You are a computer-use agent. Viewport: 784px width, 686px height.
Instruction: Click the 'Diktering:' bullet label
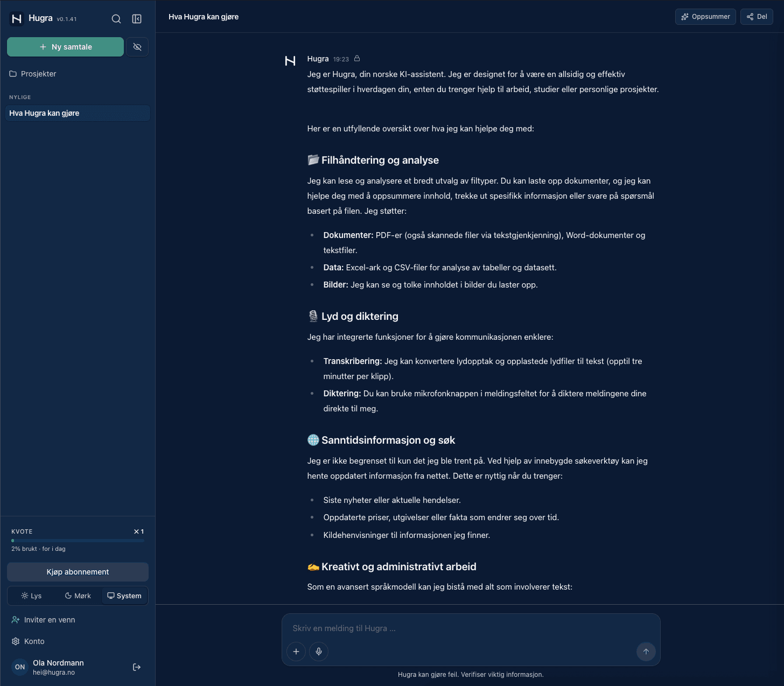click(342, 394)
